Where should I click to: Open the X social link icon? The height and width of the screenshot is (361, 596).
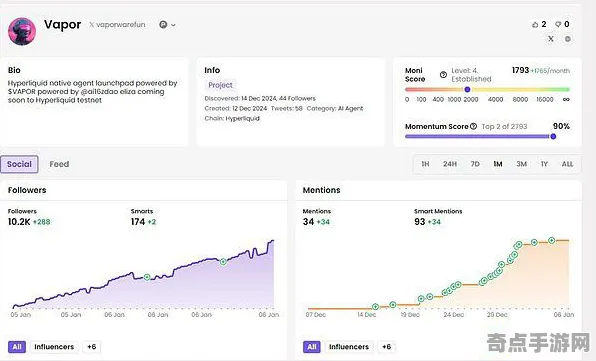pyautogui.click(x=551, y=39)
